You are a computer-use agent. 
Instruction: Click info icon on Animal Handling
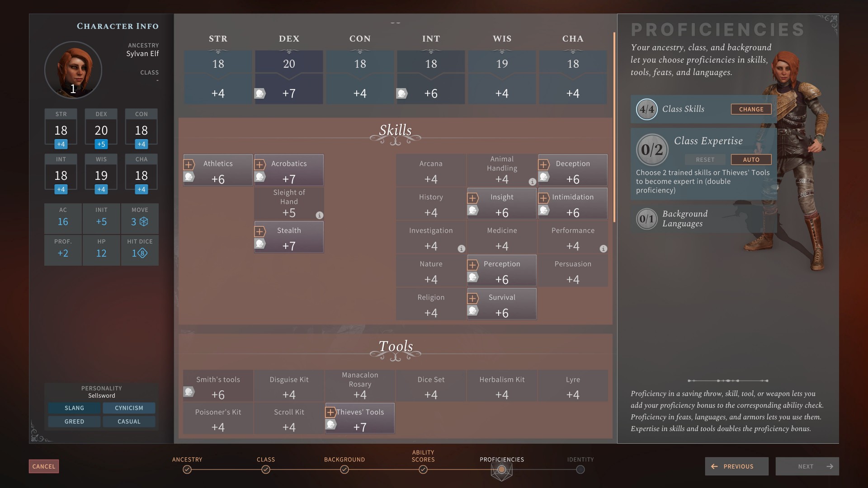[x=532, y=182]
